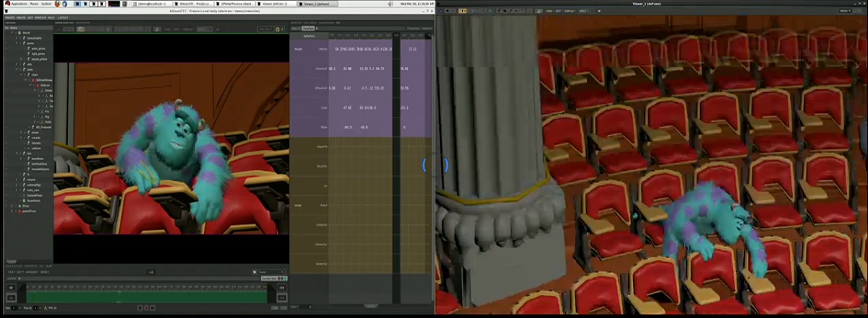The image size is (868, 318).
Task: Open VIEW menu in Viewer_1 window
Action: pos(549,11)
